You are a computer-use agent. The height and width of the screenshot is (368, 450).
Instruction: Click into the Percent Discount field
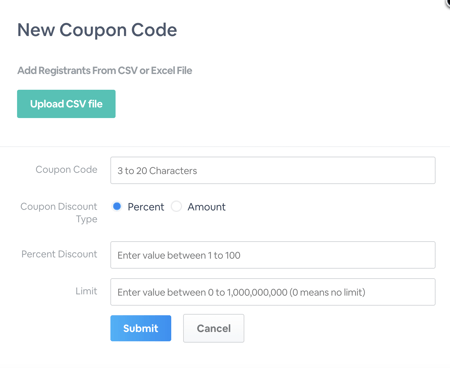[273, 255]
